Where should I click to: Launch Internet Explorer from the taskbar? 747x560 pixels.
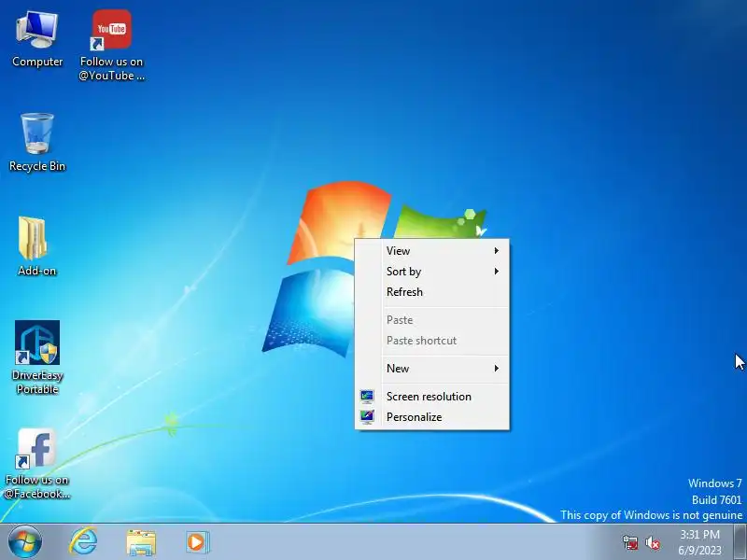83,542
